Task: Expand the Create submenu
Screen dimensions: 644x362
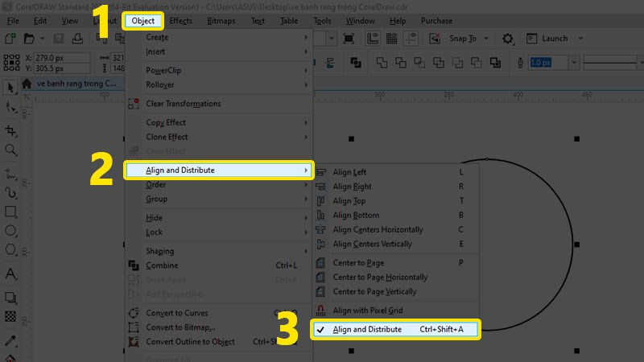Action: coord(219,37)
